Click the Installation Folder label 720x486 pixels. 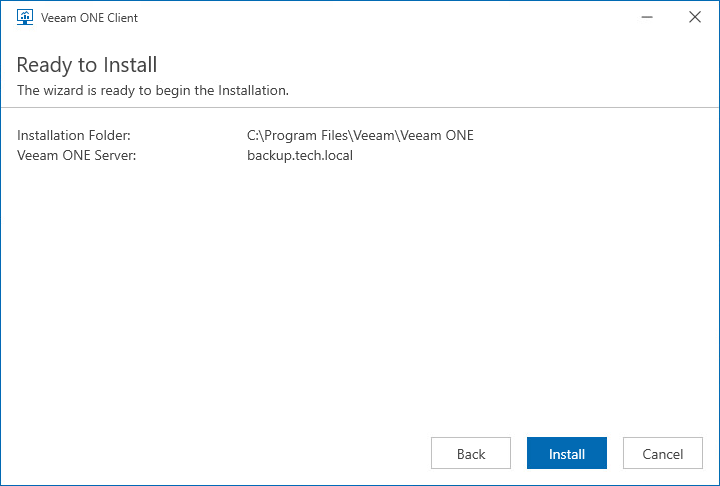tap(74, 135)
